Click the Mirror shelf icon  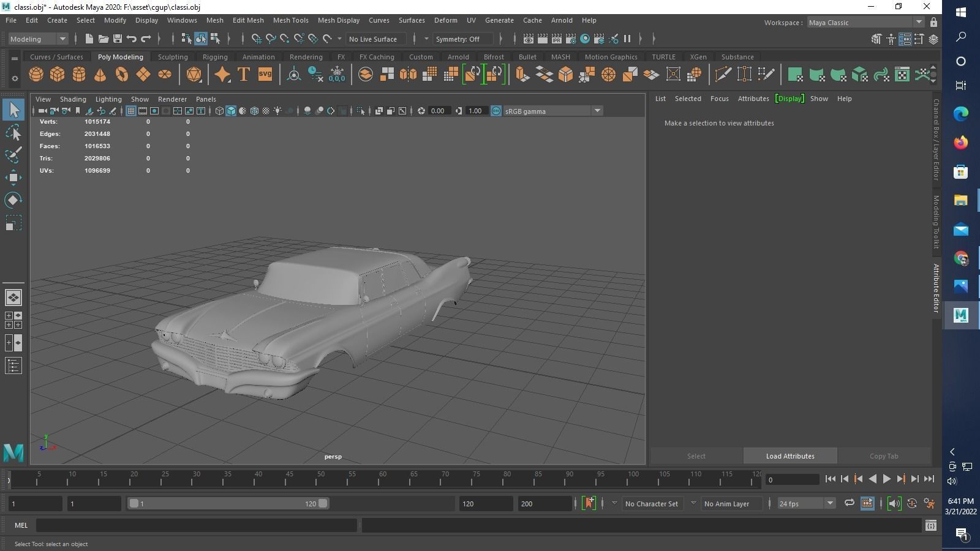pyautogui.click(x=408, y=75)
